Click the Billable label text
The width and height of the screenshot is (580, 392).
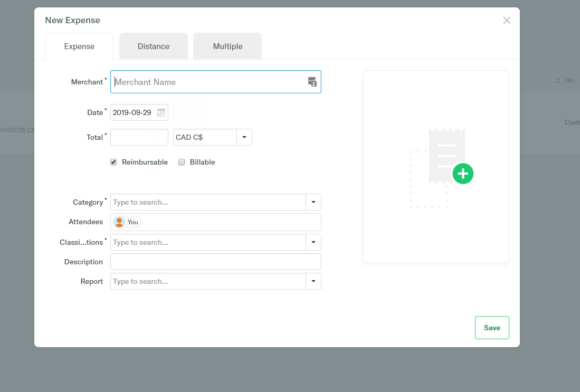coord(202,162)
